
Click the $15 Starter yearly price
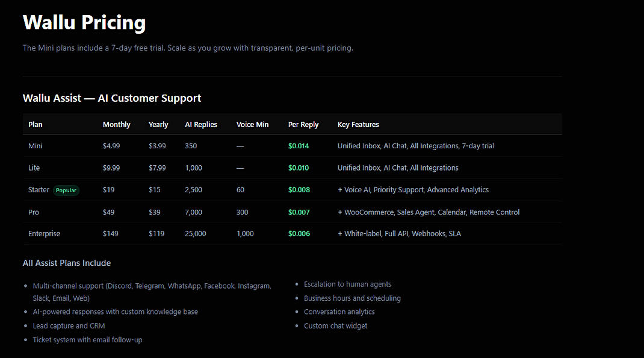click(x=155, y=190)
